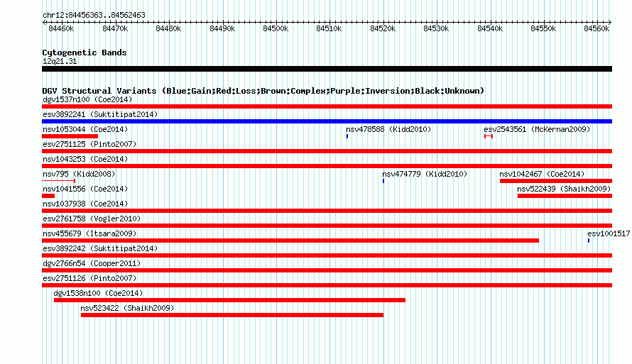Click the 84550k ruler tick label
Viewport: 632px width, 364px height.
543,28
